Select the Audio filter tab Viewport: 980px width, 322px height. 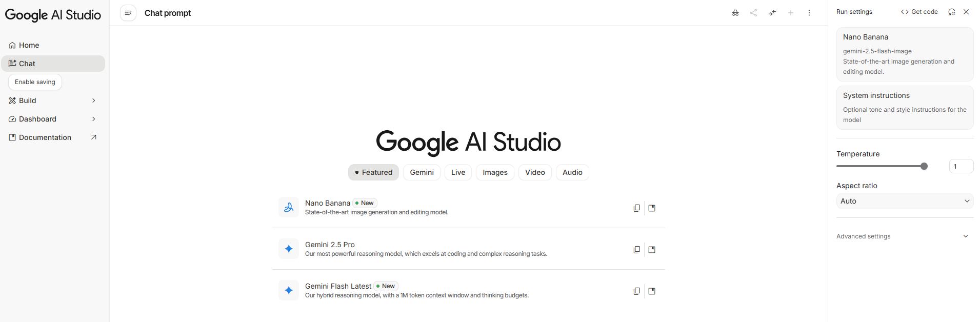pyautogui.click(x=572, y=172)
